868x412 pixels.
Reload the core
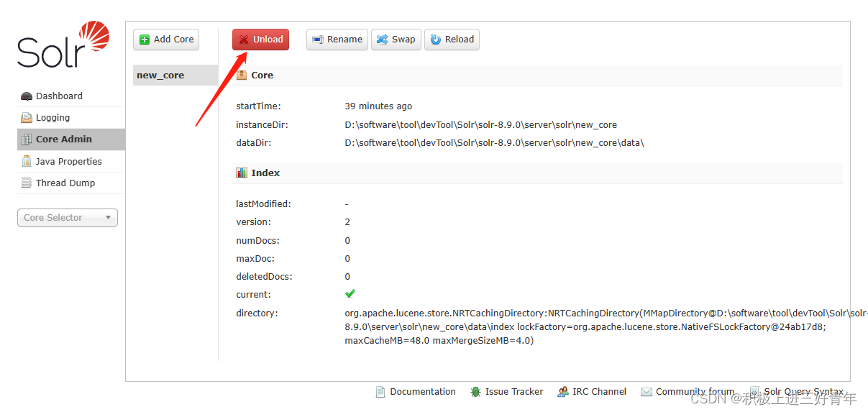452,40
